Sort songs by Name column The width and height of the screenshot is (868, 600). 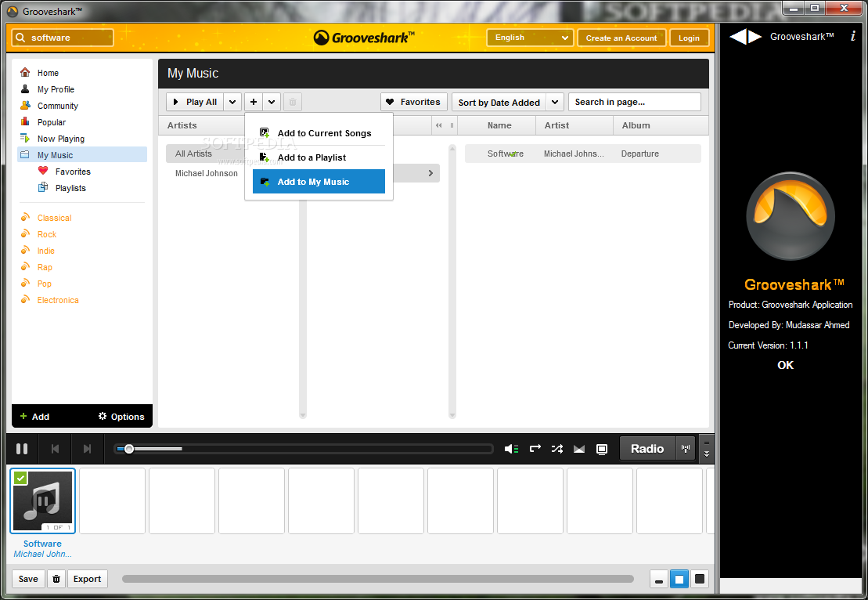coord(499,125)
